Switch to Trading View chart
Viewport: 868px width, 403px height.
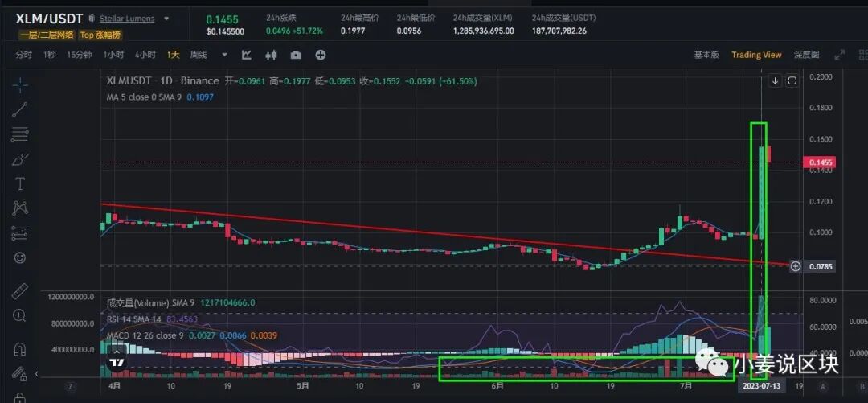[756, 55]
